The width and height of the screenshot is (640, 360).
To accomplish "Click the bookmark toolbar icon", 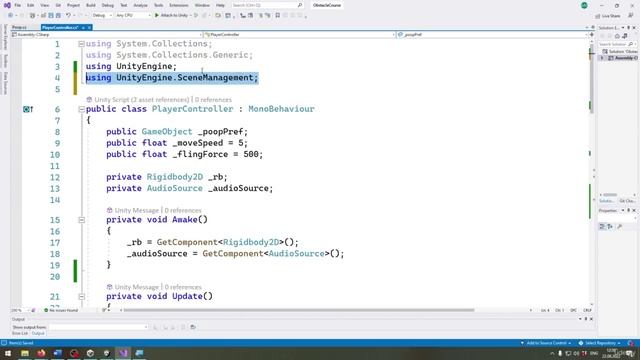I will 278,15.
